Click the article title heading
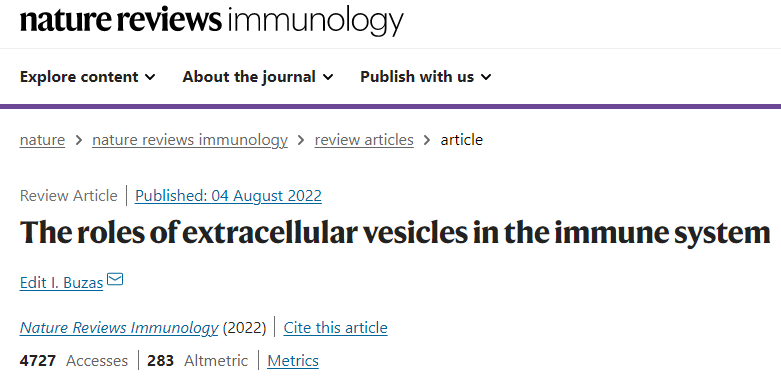This screenshot has height=376, width=781. click(395, 233)
